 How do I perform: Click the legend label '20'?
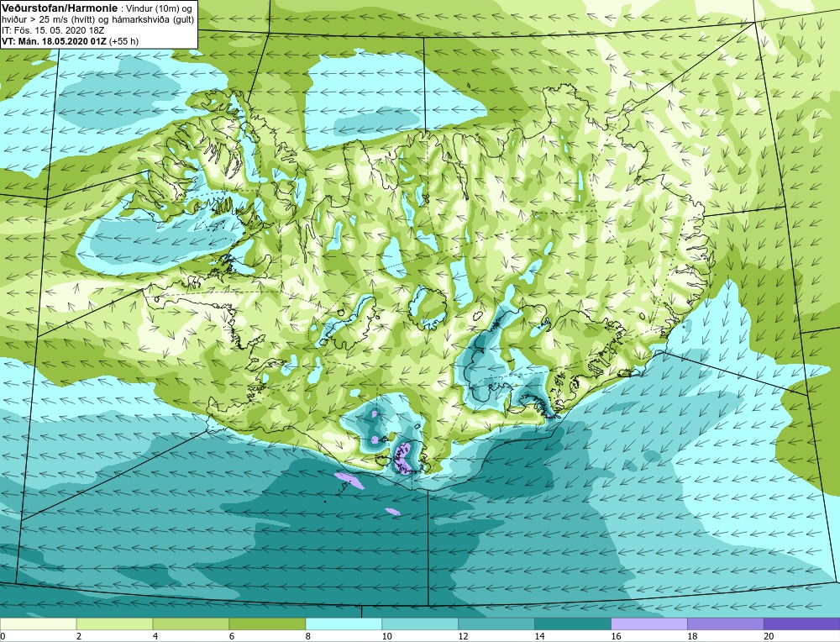pyautogui.click(x=769, y=636)
